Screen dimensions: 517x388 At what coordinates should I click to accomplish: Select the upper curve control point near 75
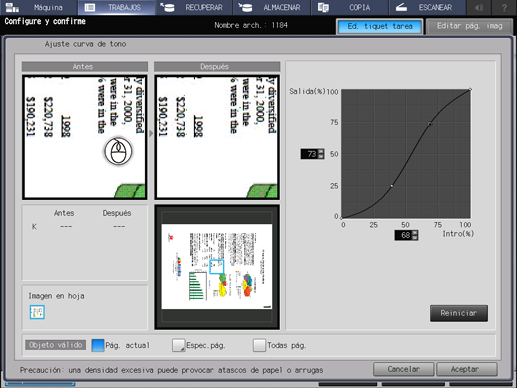pos(430,124)
